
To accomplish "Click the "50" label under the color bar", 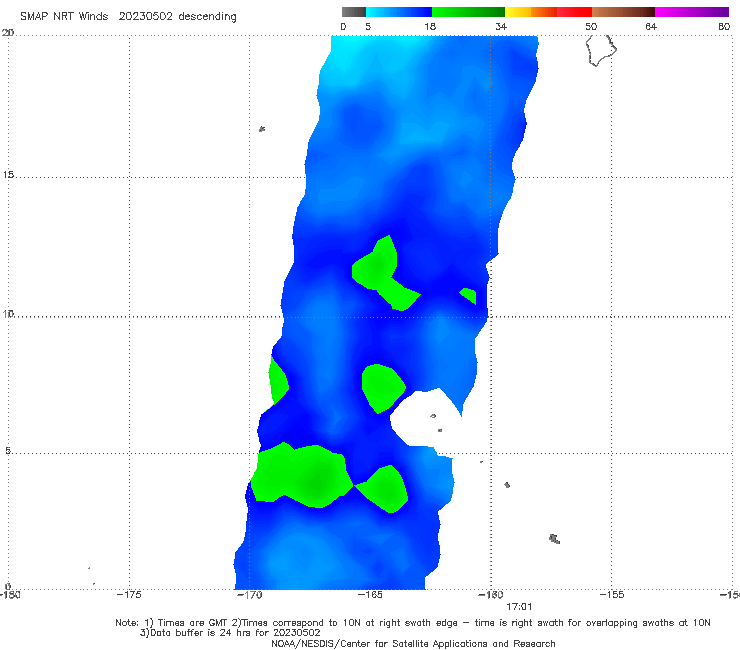I will click(x=591, y=27).
